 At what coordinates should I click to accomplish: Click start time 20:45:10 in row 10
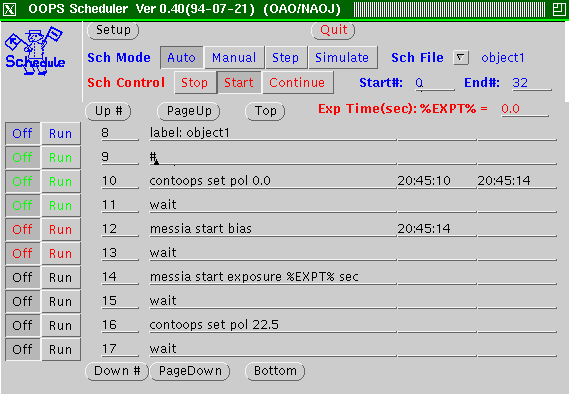[437, 181]
